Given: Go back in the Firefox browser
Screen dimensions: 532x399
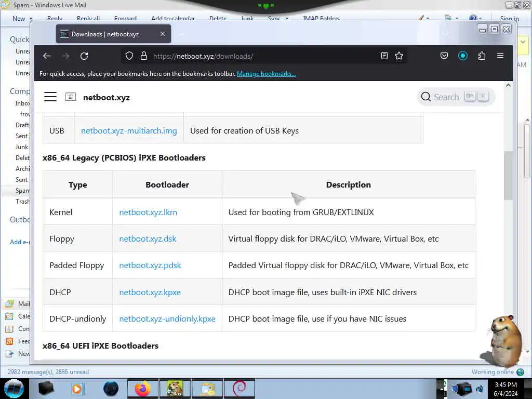Looking at the screenshot, I should 47,56.
